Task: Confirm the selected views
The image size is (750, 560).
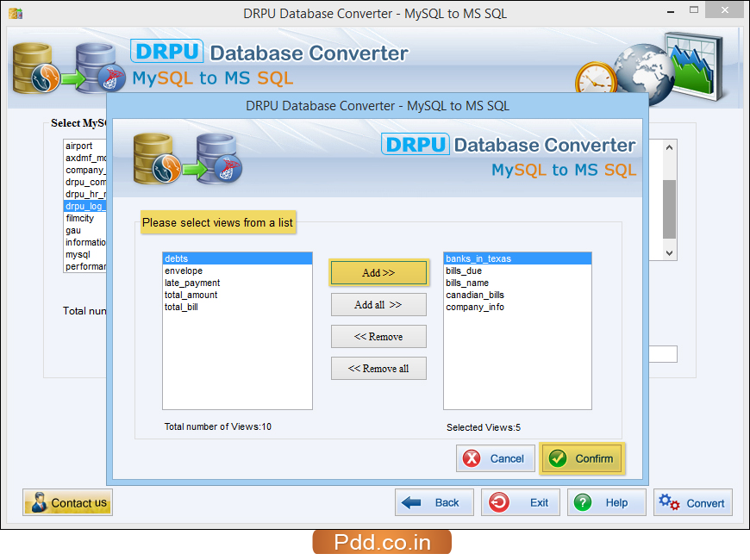Action: click(x=582, y=458)
